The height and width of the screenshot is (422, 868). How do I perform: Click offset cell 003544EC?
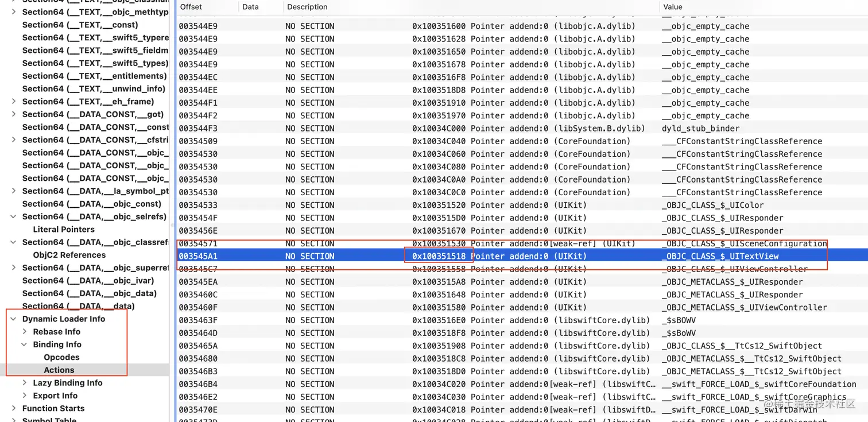point(198,77)
